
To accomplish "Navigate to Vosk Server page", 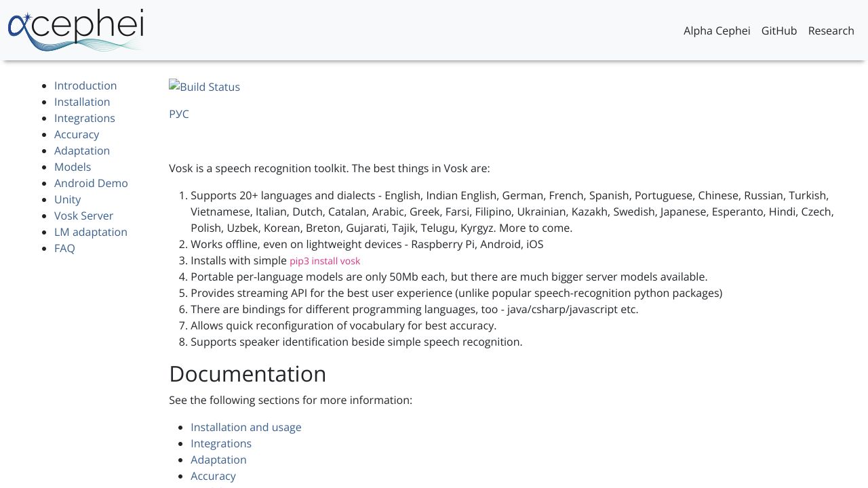I will 83,216.
